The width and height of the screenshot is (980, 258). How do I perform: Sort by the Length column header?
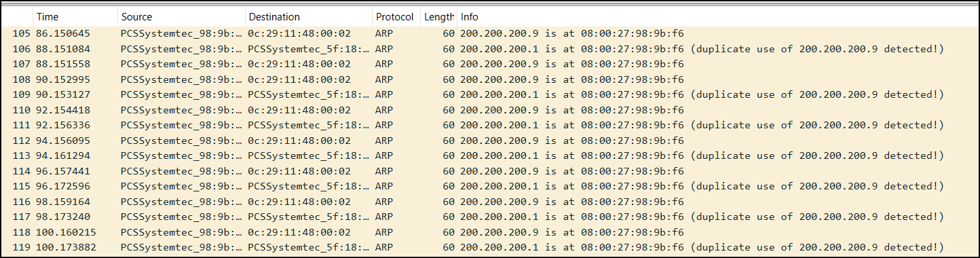pos(438,16)
